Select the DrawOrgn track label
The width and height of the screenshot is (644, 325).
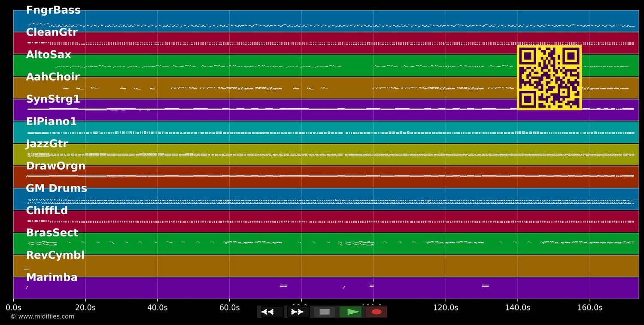pos(55,166)
